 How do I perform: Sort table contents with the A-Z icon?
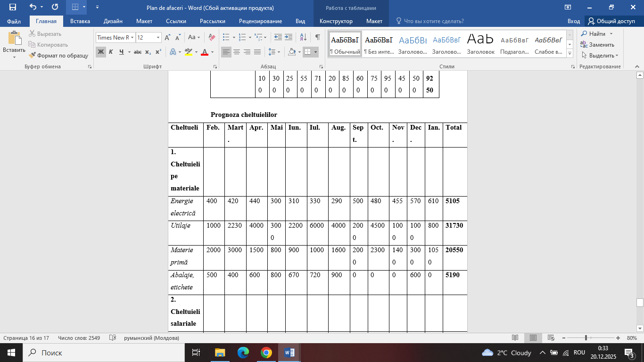(x=304, y=37)
